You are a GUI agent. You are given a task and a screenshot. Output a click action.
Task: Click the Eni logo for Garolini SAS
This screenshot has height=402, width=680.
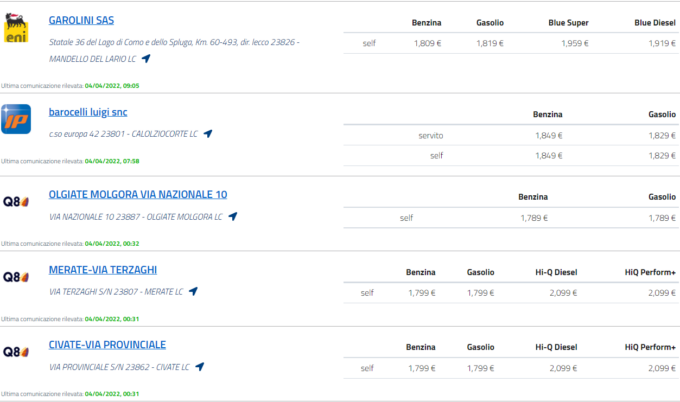click(17, 31)
